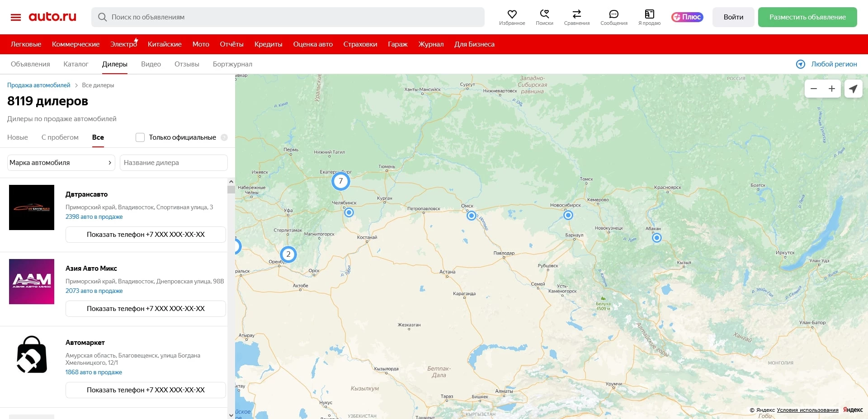This screenshot has width=868, height=419.
Task: Click the map geolocation arrow button
Action: tap(853, 89)
